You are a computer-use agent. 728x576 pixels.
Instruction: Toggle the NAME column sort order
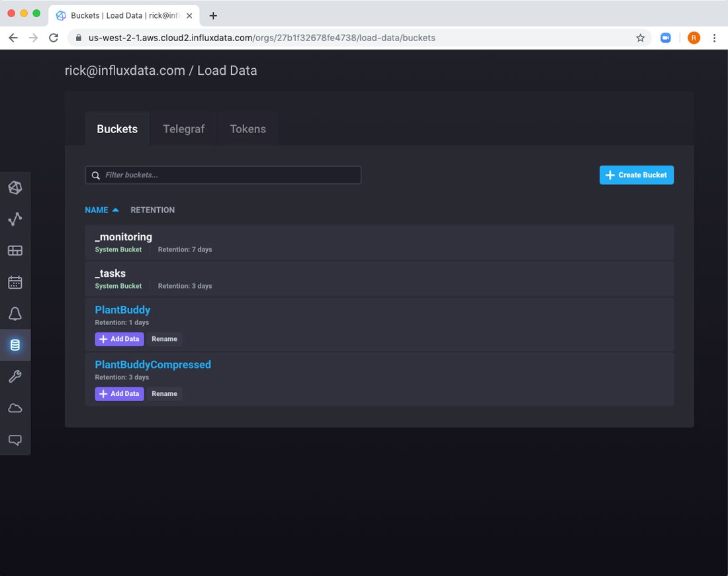point(102,210)
